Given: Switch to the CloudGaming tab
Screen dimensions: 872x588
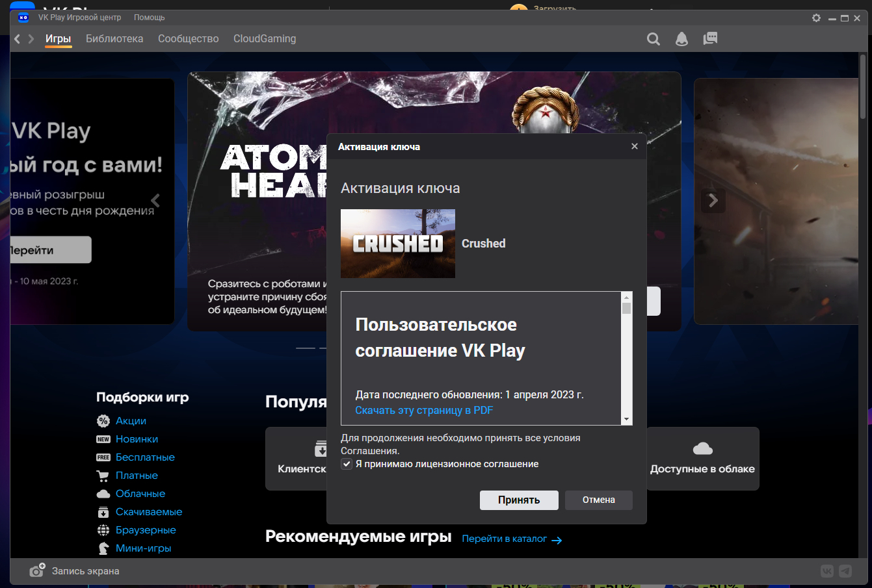Looking at the screenshot, I should pyautogui.click(x=265, y=39).
